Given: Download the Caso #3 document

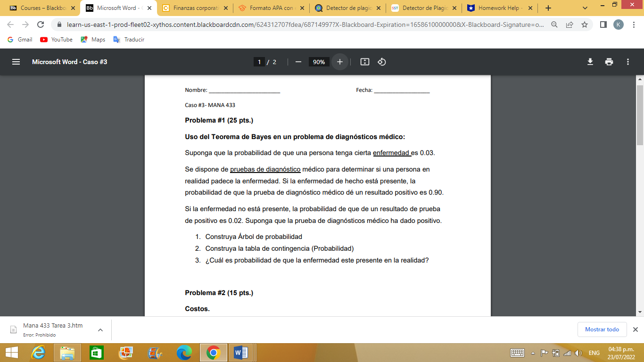Looking at the screenshot, I should [x=590, y=61].
